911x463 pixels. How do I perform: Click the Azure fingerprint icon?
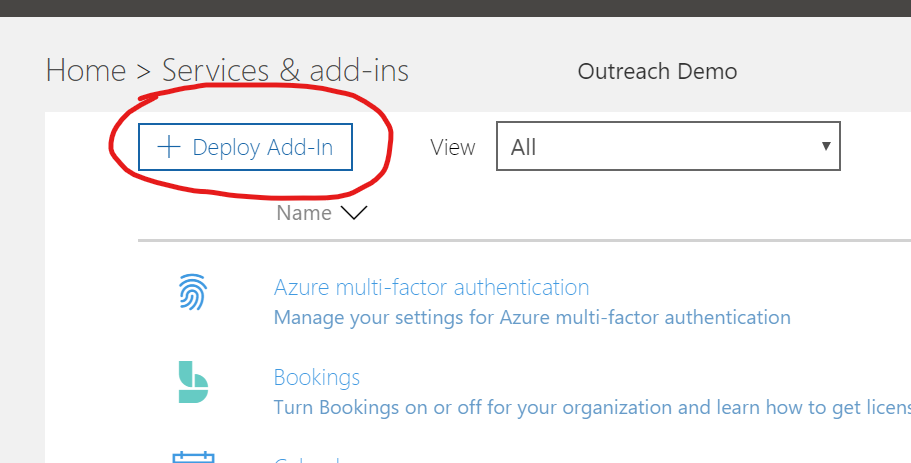point(192,292)
